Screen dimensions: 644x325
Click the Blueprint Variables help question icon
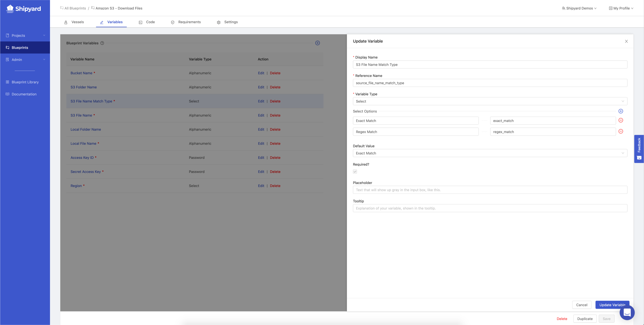click(x=102, y=43)
